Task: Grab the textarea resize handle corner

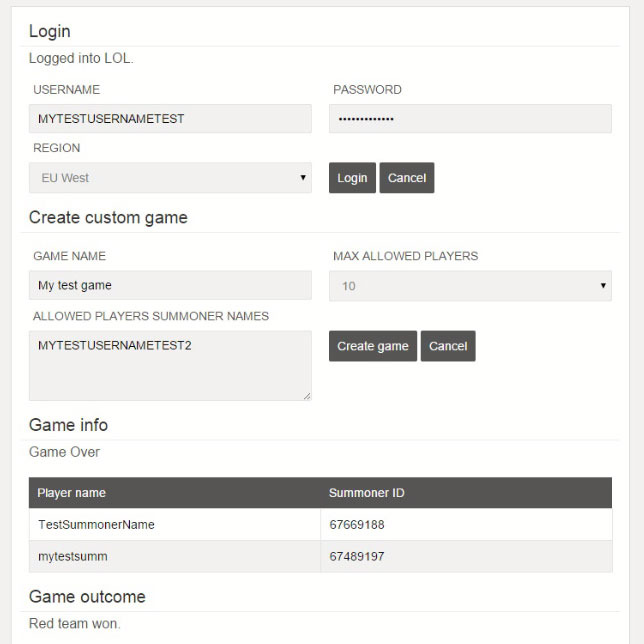Action: click(307, 396)
